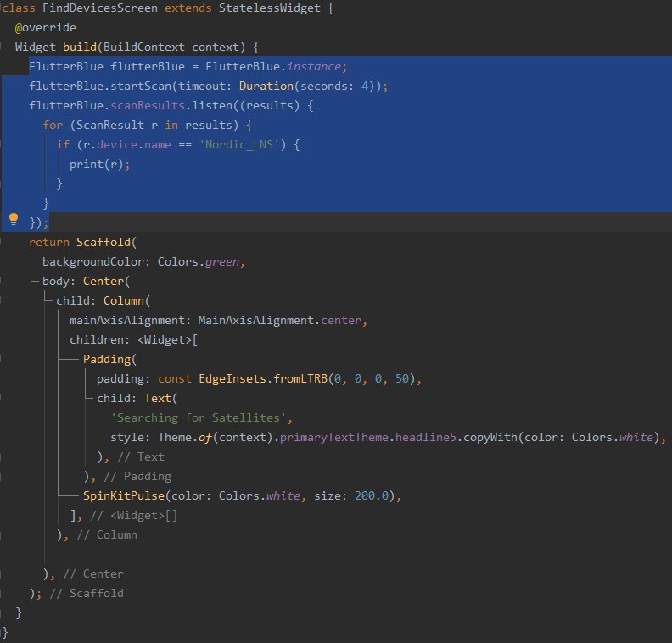Click 'EdgeInsets' in the padding argument

(x=232, y=379)
